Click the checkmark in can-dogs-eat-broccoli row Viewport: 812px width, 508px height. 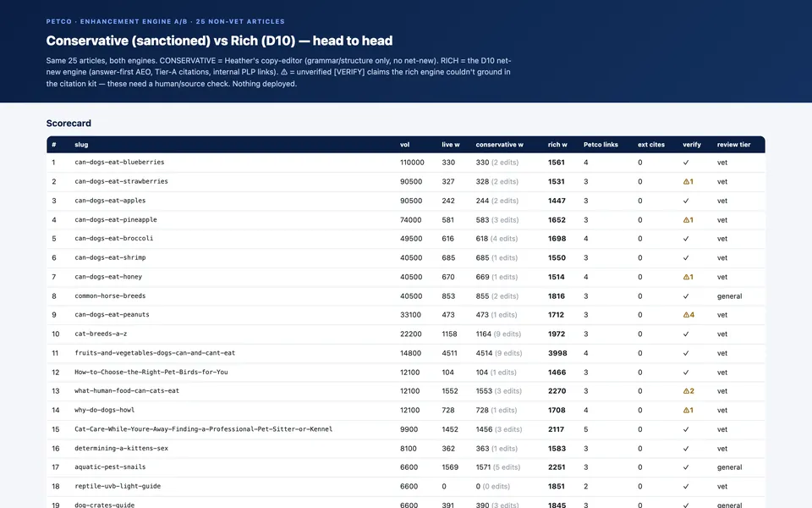686,239
